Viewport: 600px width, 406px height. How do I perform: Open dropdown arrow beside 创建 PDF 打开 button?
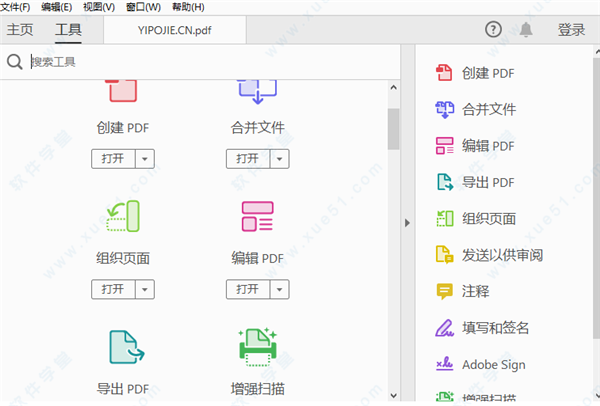coord(145,159)
